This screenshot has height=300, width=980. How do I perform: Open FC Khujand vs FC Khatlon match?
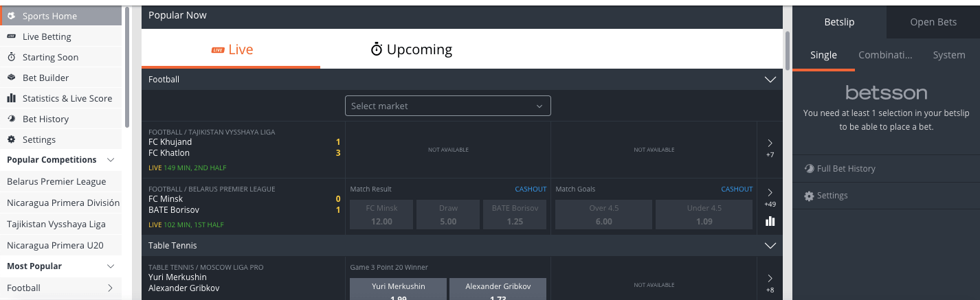pyautogui.click(x=243, y=150)
